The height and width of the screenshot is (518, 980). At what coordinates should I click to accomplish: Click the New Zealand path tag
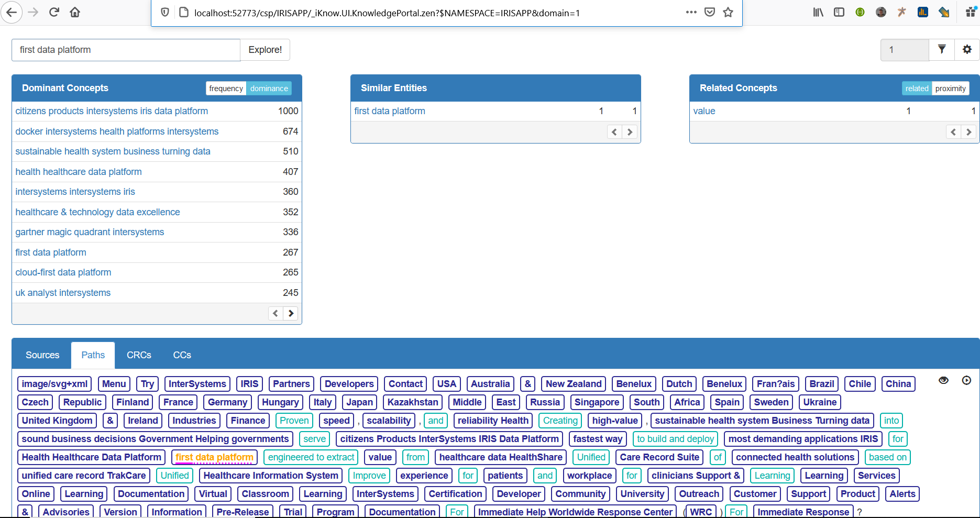pyautogui.click(x=574, y=384)
